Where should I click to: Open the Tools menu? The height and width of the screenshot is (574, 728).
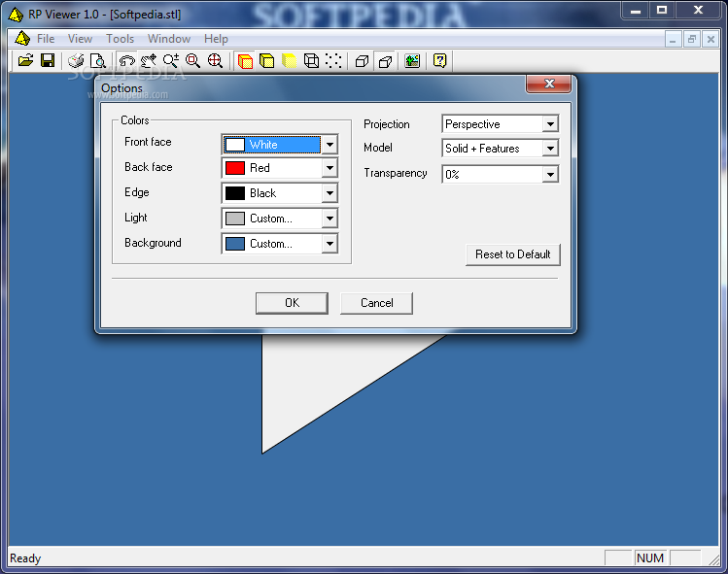coord(120,39)
